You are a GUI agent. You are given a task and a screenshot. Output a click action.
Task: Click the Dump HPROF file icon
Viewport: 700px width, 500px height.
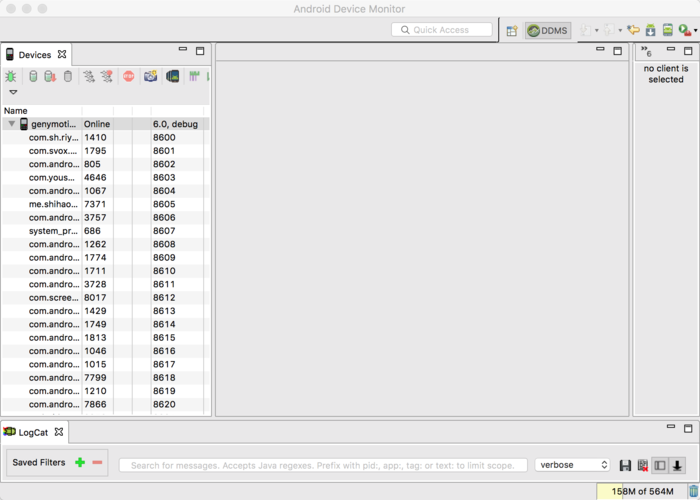(50, 76)
